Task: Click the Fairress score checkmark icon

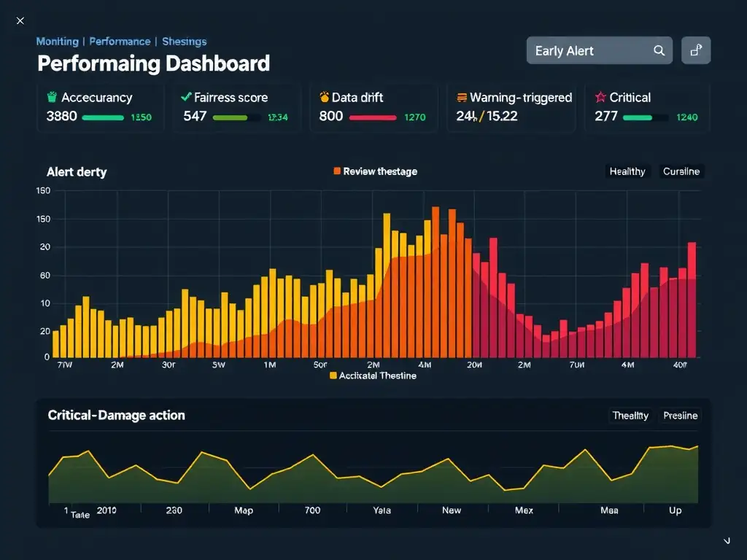Action: pyautogui.click(x=186, y=97)
